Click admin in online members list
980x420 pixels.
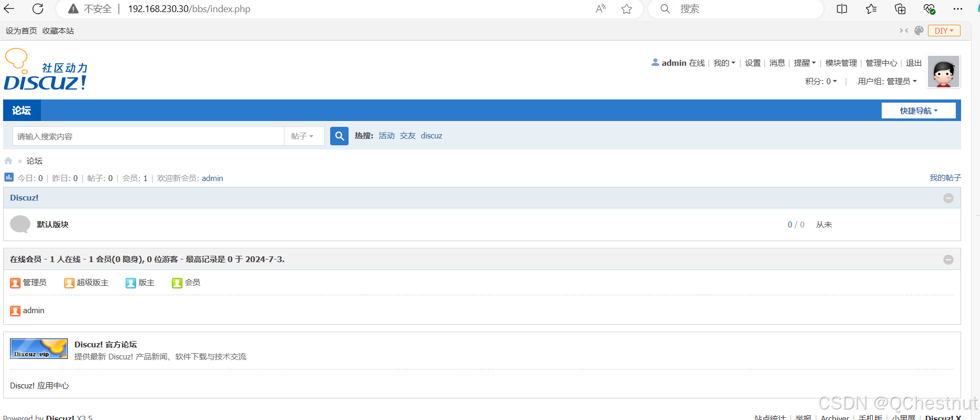coord(34,311)
